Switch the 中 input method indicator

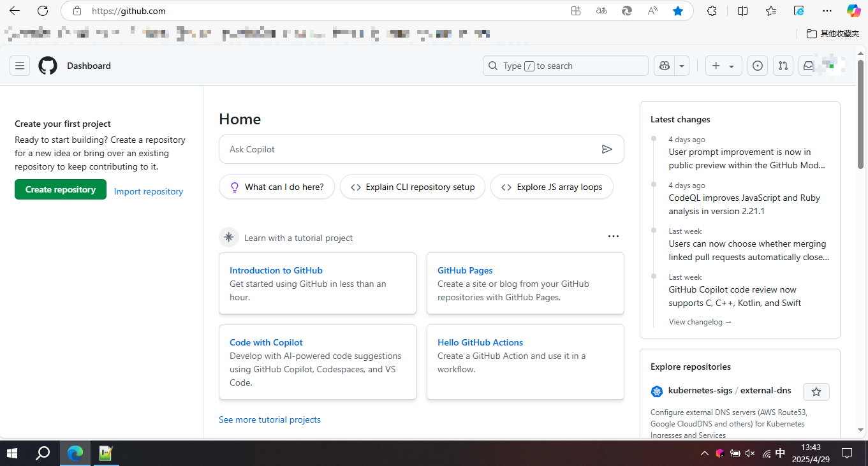point(780,453)
